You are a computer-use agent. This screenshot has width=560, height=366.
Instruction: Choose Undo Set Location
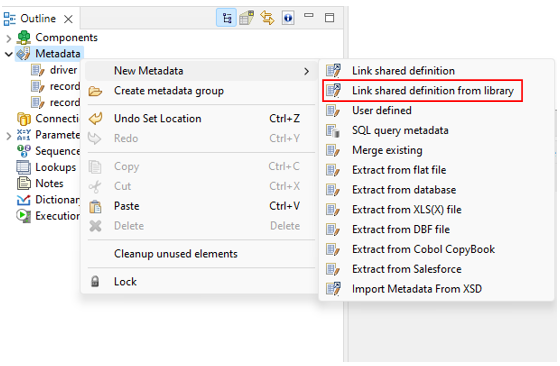[x=201, y=119]
